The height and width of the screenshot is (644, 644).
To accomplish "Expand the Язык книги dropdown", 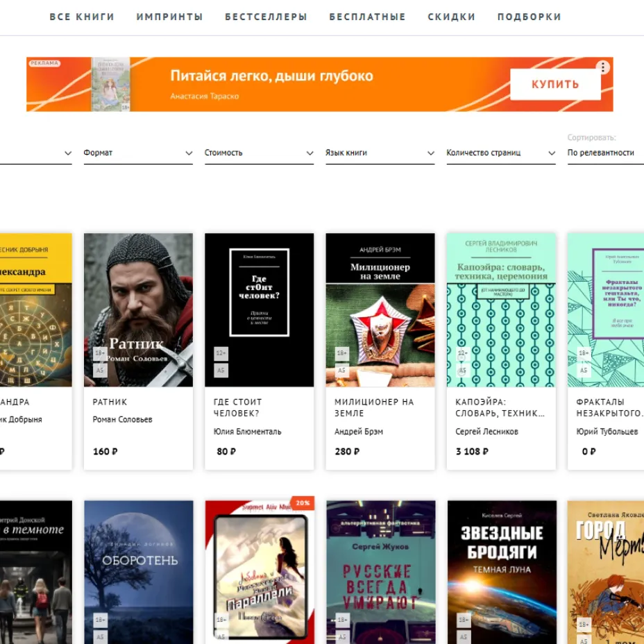I will pos(380,153).
